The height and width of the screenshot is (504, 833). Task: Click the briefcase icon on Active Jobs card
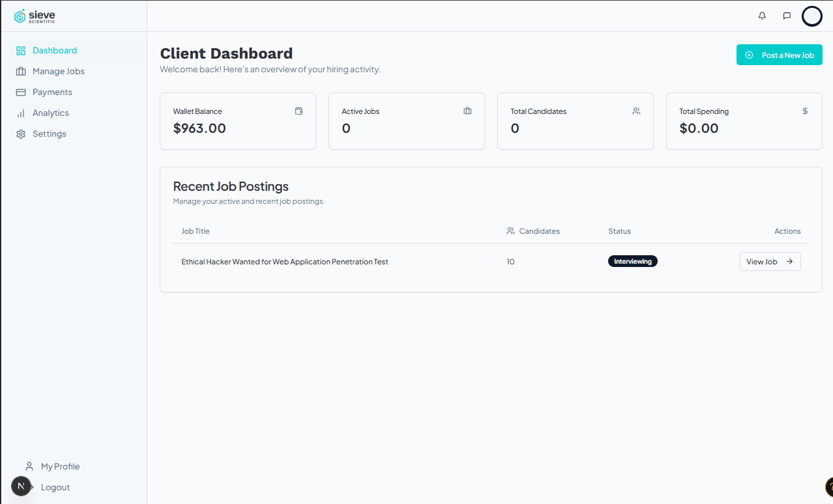coord(467,111)
